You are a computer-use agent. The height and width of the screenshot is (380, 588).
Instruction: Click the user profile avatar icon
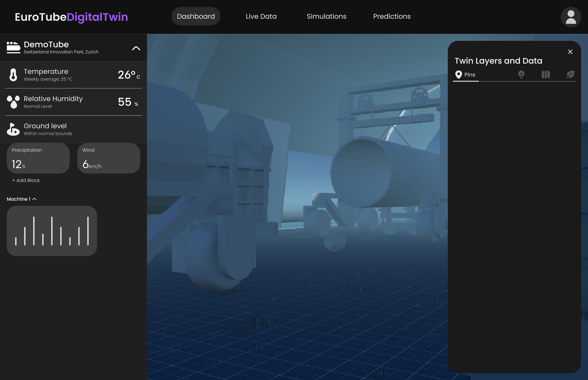(x=571, y=17)
